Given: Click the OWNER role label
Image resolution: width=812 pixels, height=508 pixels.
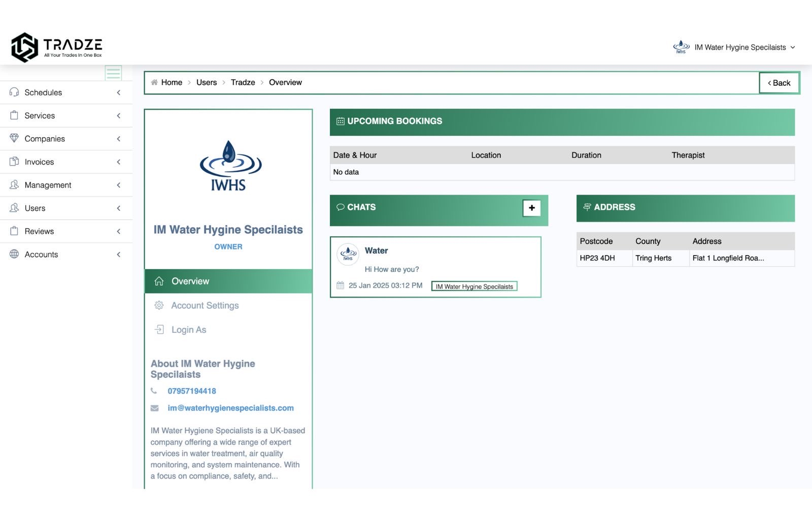Looking at the screenshot, I should pyautogui.click(x=228, y=246).
